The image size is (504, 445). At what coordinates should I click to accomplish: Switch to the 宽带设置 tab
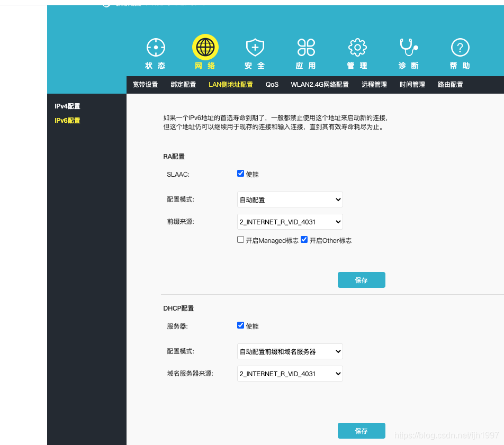[145, 84]
